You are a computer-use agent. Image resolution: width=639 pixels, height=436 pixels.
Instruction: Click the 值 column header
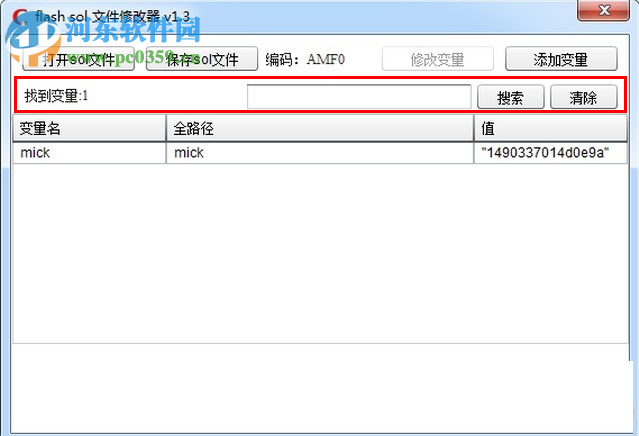coord(551,128)
